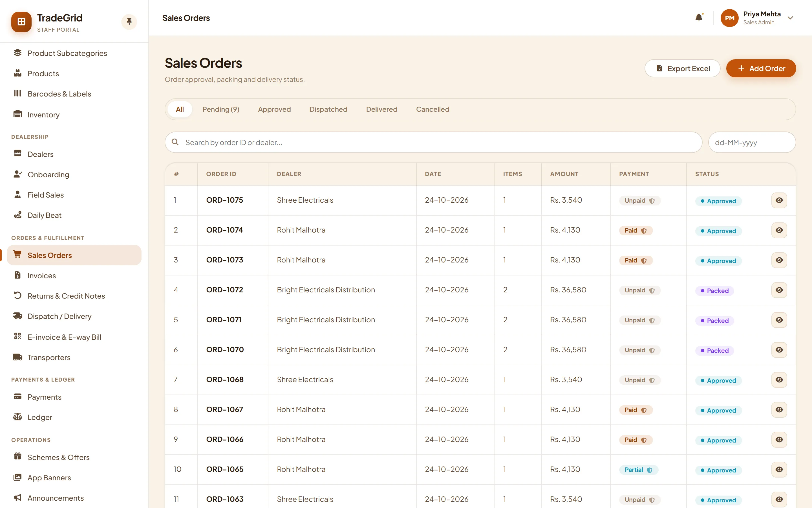Click the Add Order button
Viewport: 812px width, 508px height.
[761, 68]
